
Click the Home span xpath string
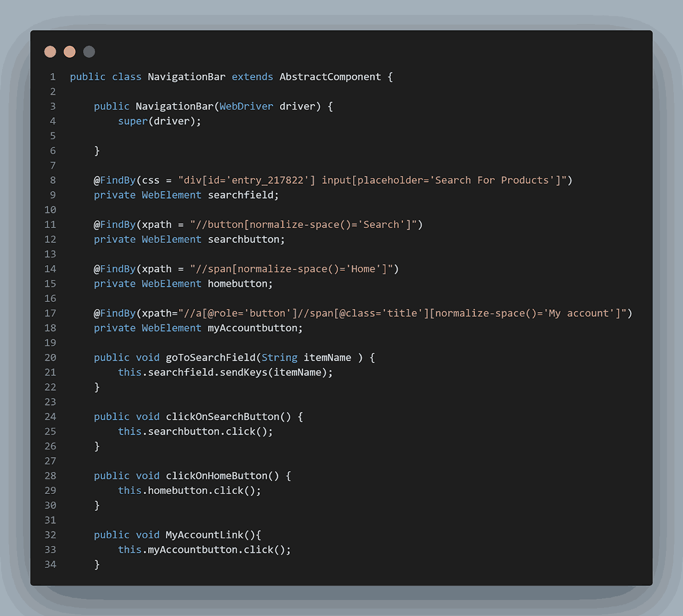(291, 269)
